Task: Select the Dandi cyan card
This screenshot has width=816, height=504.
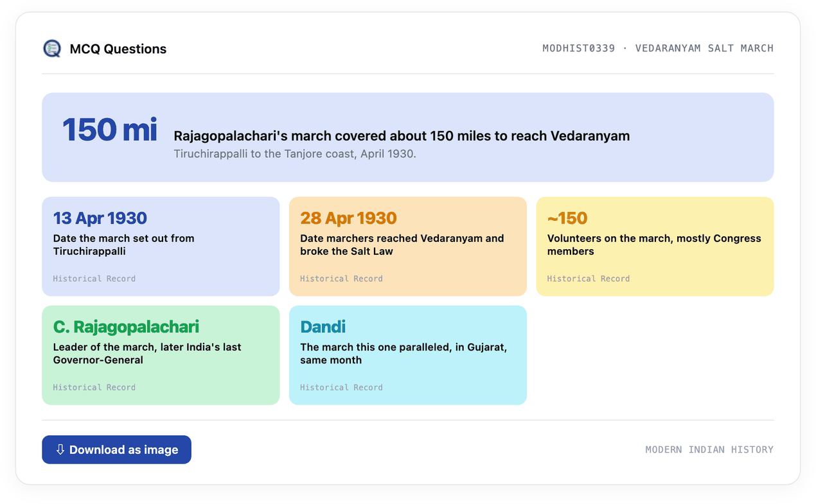Action: pyautogui.click(x=408, y=355)
